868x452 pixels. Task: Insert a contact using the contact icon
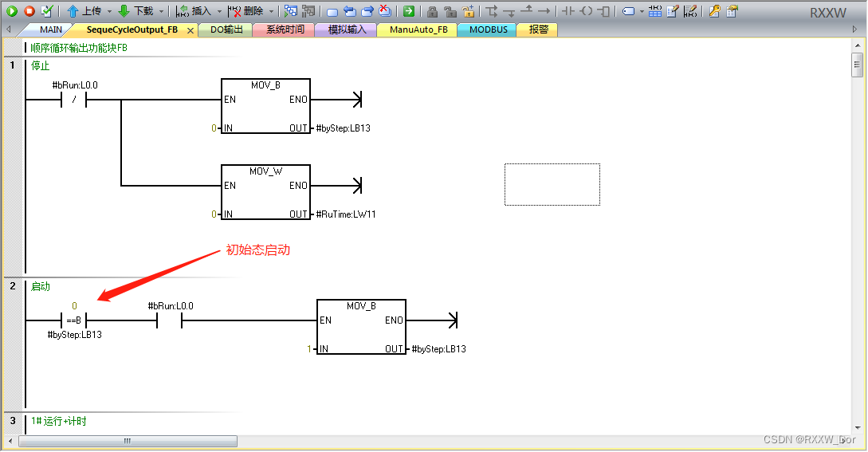click(568, 10)
